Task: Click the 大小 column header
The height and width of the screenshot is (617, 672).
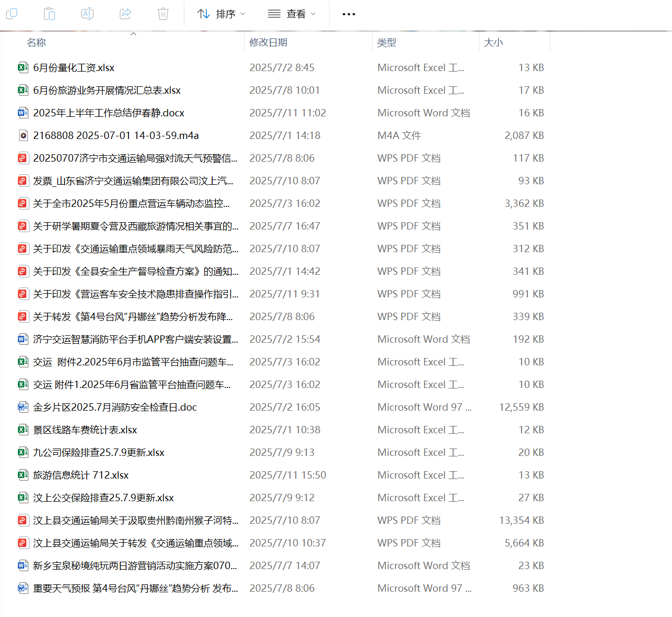Action: point(493,43)
